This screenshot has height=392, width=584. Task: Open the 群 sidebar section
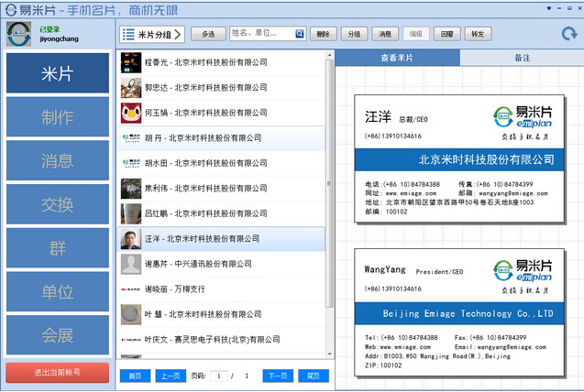[x=58, y=247]
